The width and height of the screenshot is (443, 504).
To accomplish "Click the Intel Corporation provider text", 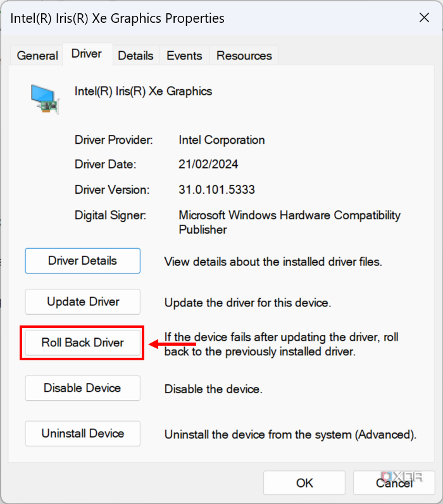I will 221,140.
